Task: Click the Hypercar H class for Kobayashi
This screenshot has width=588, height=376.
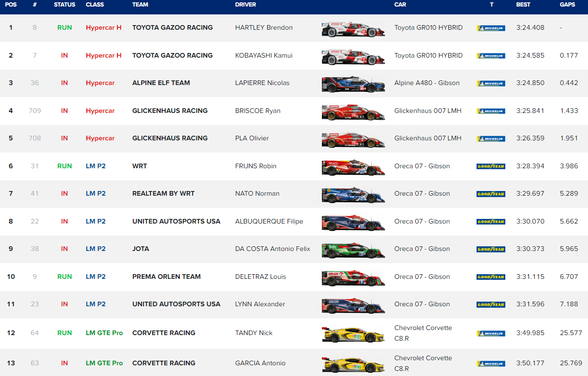Action: pyautogui.click(x=104, y=55)
